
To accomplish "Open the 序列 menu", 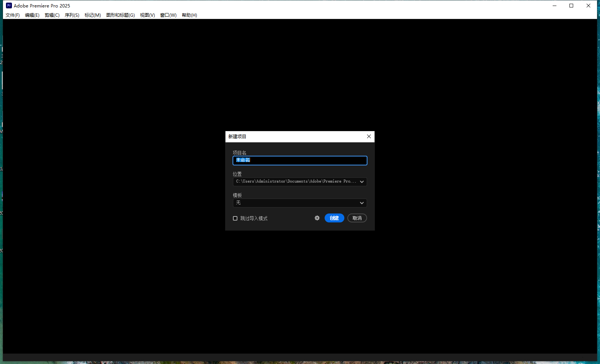I will click(72, 15).
